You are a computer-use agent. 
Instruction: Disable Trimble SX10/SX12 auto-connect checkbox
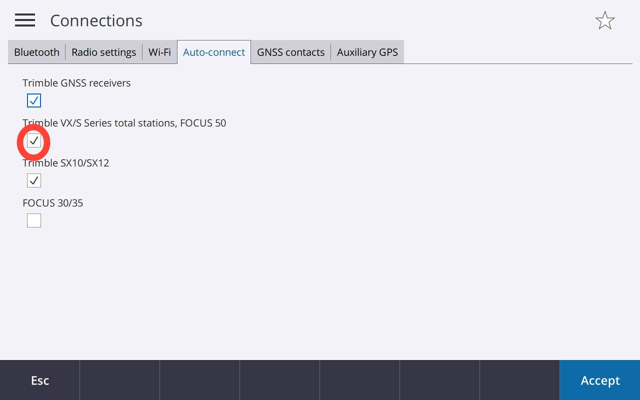point(34,180)
